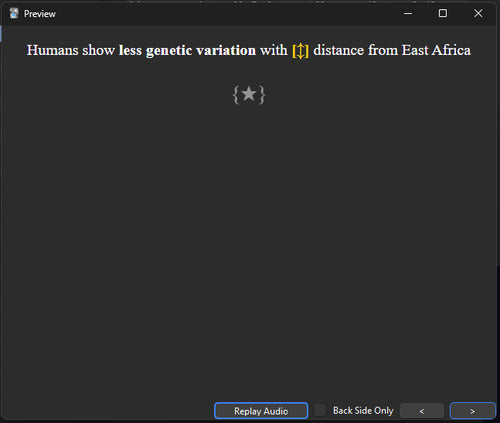Click the word Humans on the card
This screenshot has width=500, height=423.
pyautogui.click(x=52, y=50)
